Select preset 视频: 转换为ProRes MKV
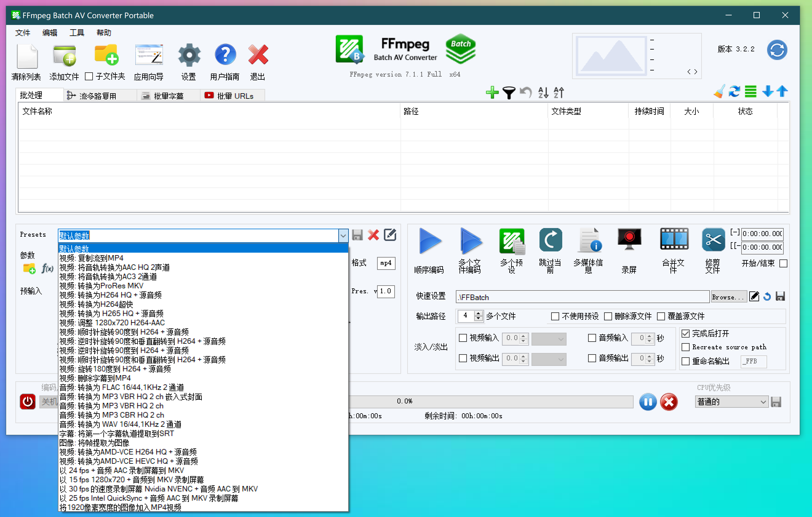The width and height of the screenshot is (812, 517). [101, 286]
